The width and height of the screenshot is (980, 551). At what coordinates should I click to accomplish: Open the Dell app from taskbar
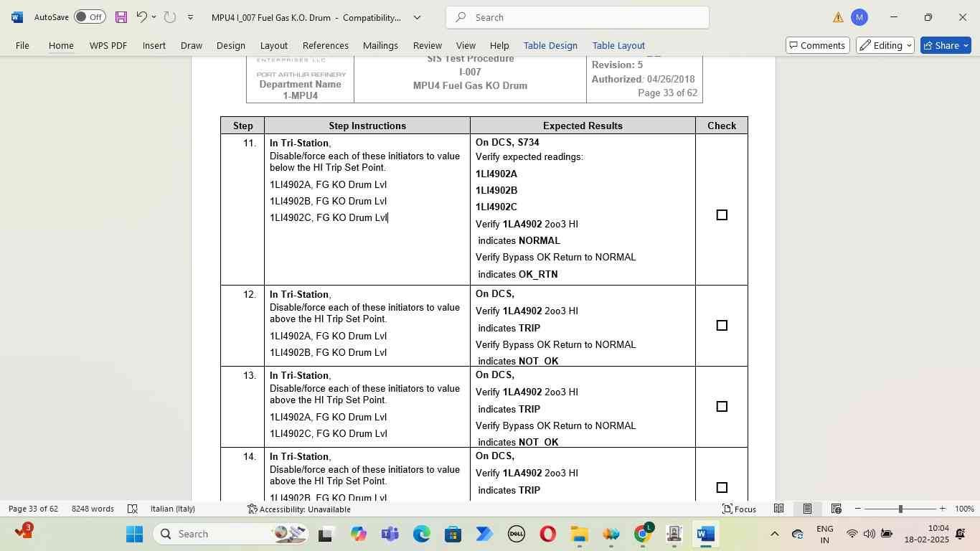[x=516, y=534]
